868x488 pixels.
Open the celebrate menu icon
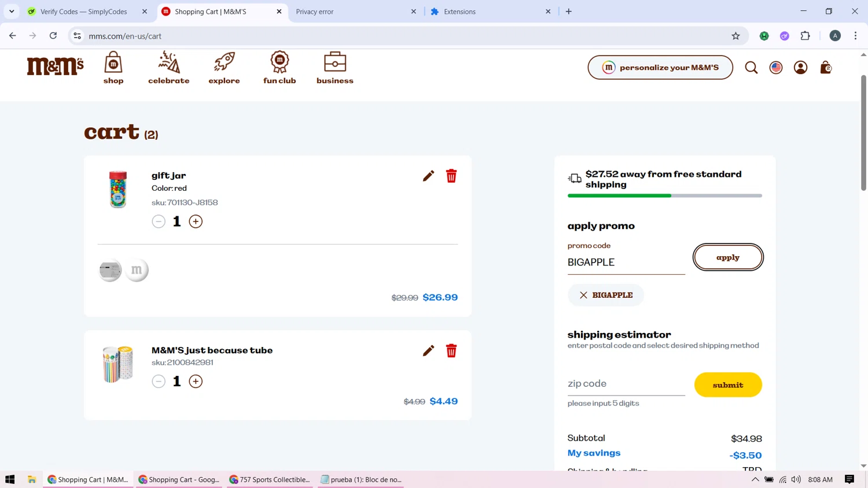168,68
